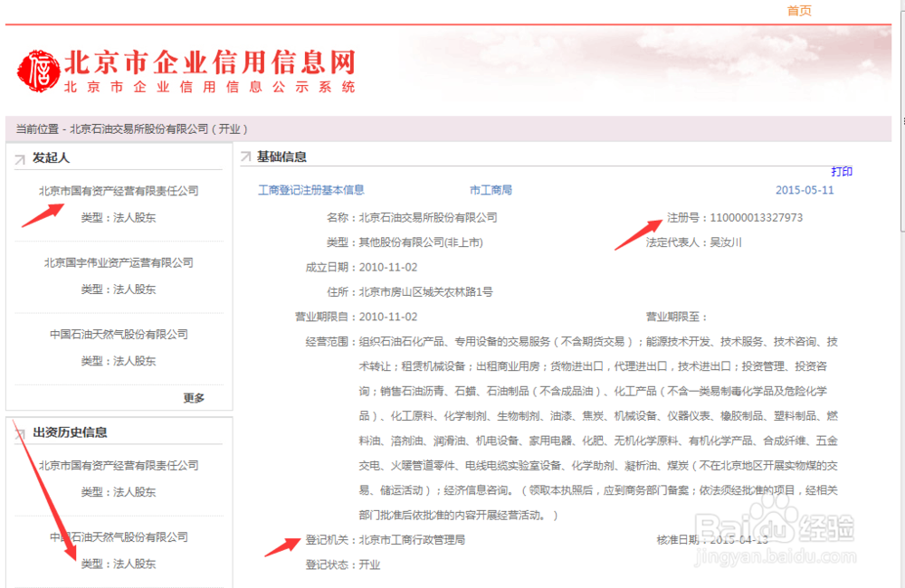This screenshot has width=905, height=588.
Task: Open shareholder 北京国宇伟业资产运营有限公司
Action: click(119, 262)
